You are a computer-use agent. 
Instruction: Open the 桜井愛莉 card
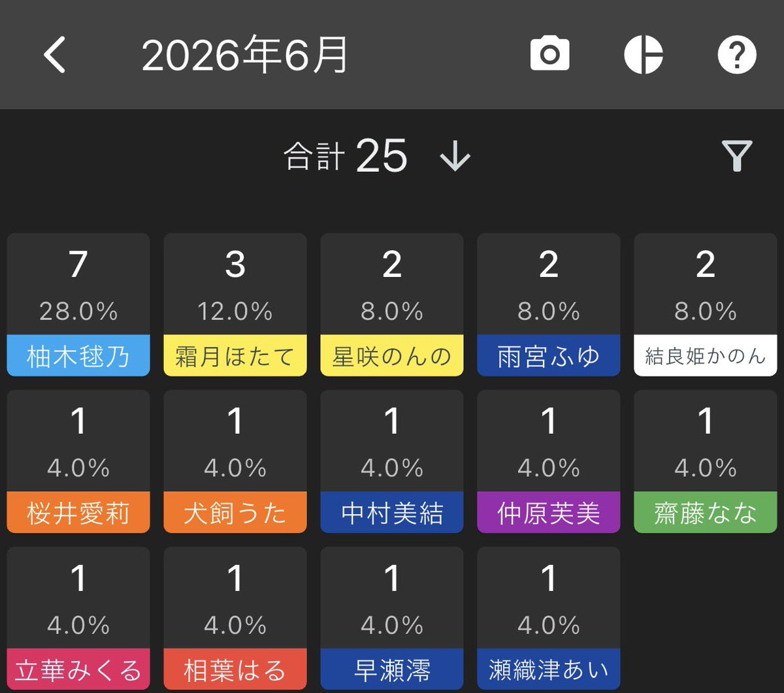[78, 462]
